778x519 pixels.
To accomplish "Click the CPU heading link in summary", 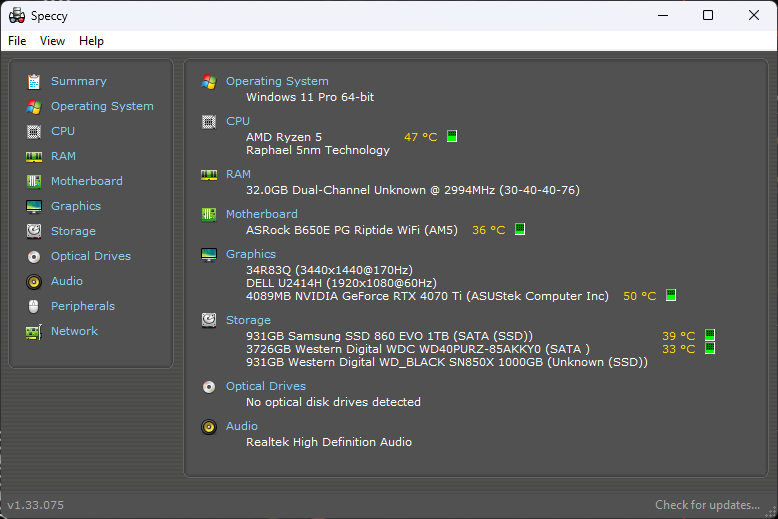I will tap(238, 121).
